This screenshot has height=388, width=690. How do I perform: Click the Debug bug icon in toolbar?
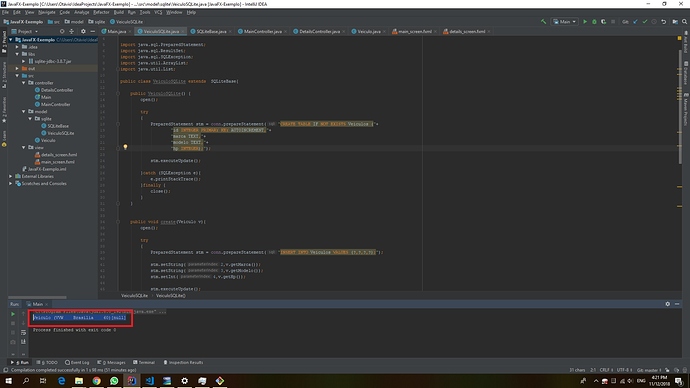(x=594, y=22)
